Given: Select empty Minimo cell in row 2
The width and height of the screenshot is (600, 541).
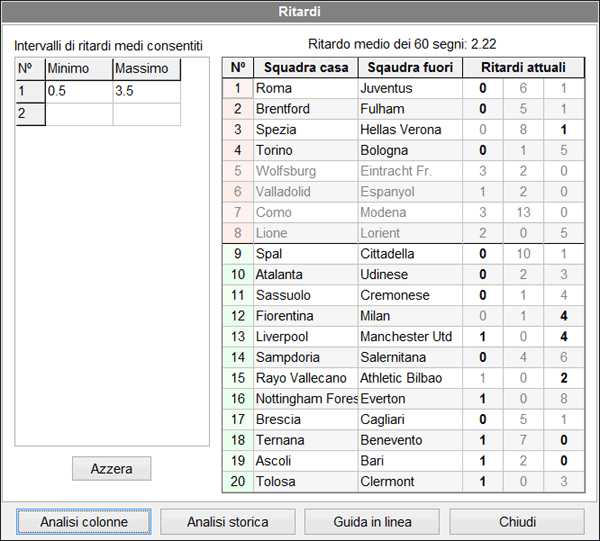Looking at the screenshot, I should coord(78,114).
